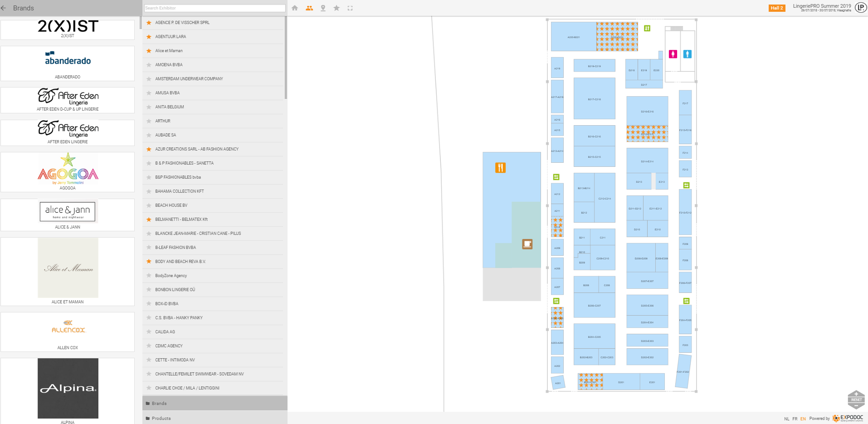Click the LP logo icon
The height and width of the screenshot is (424, 868).
(x=860, y=8)
